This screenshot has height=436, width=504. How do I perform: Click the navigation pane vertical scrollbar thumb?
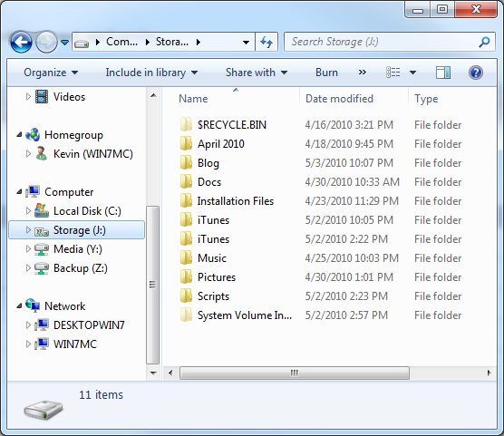click(152, 285)
